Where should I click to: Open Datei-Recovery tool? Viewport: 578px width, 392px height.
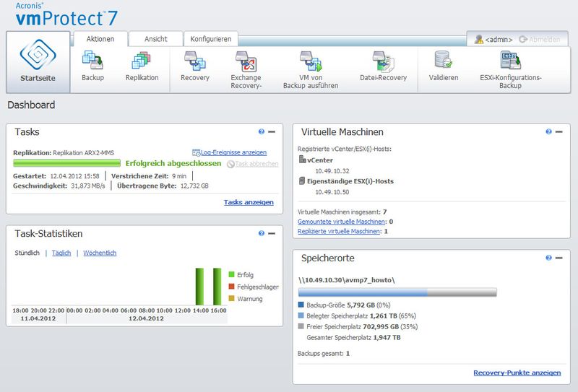(384, 61)
